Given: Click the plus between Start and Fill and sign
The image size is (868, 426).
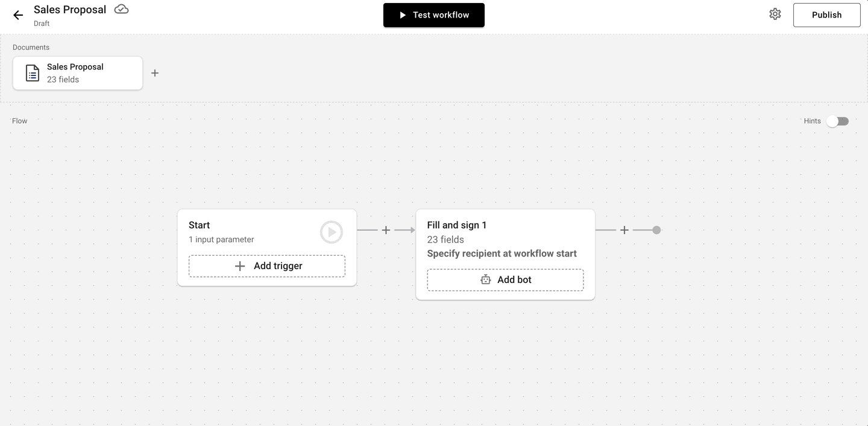Looking at the screenshot, I should pos(386,230).
